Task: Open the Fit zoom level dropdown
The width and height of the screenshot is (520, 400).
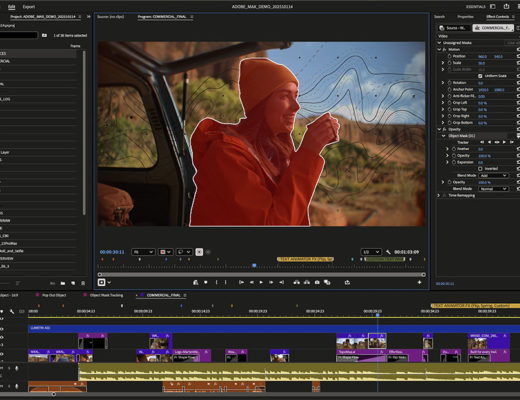Action: coord(143,252)
